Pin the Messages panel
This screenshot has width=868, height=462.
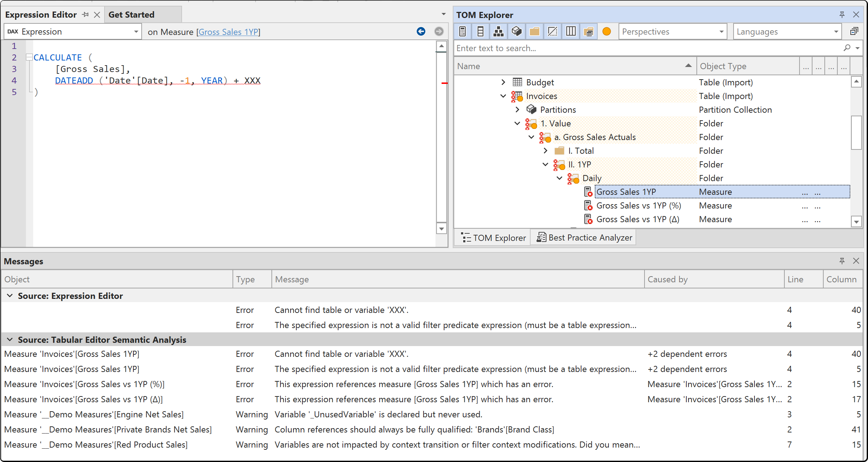(x=842, y=261)
